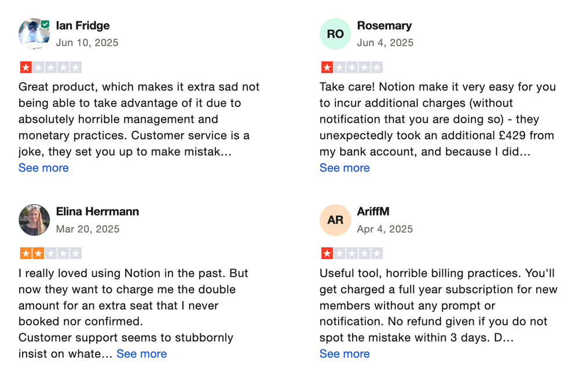Expand Rosemary's review with See more
Viewport: 579px width, 392px height.
click(345, 168)
